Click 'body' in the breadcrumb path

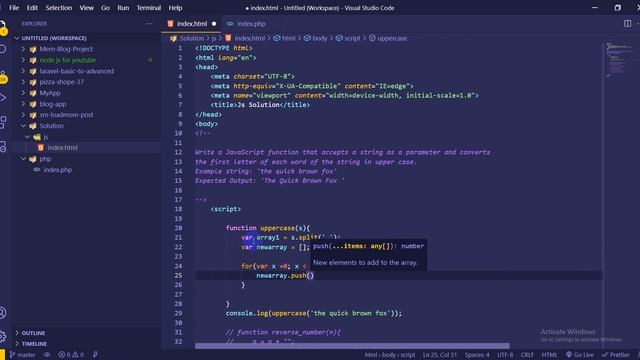pos(320,38)
